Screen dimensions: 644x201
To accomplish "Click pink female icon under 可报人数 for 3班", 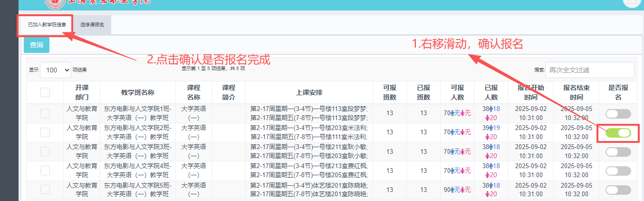I will [462, 151].
